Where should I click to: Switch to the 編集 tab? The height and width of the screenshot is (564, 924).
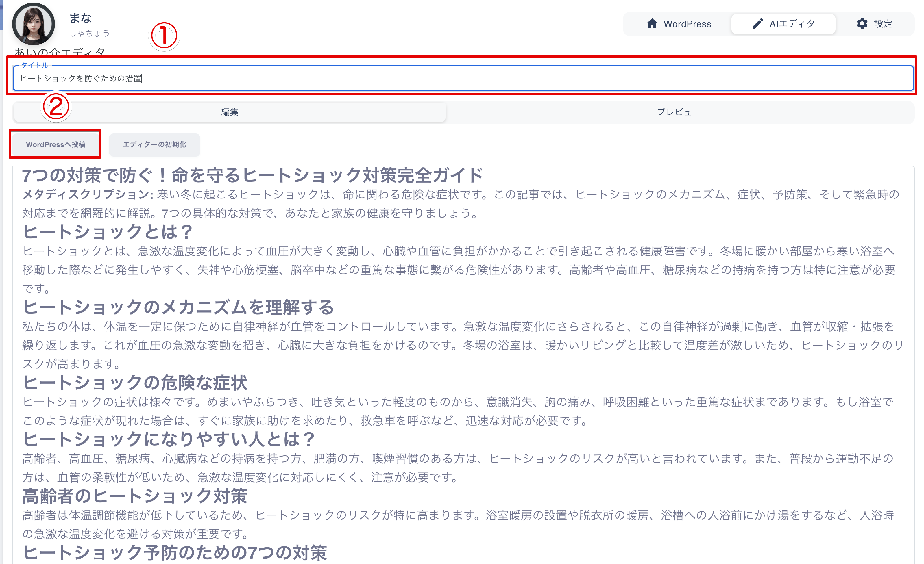(230, 112)
